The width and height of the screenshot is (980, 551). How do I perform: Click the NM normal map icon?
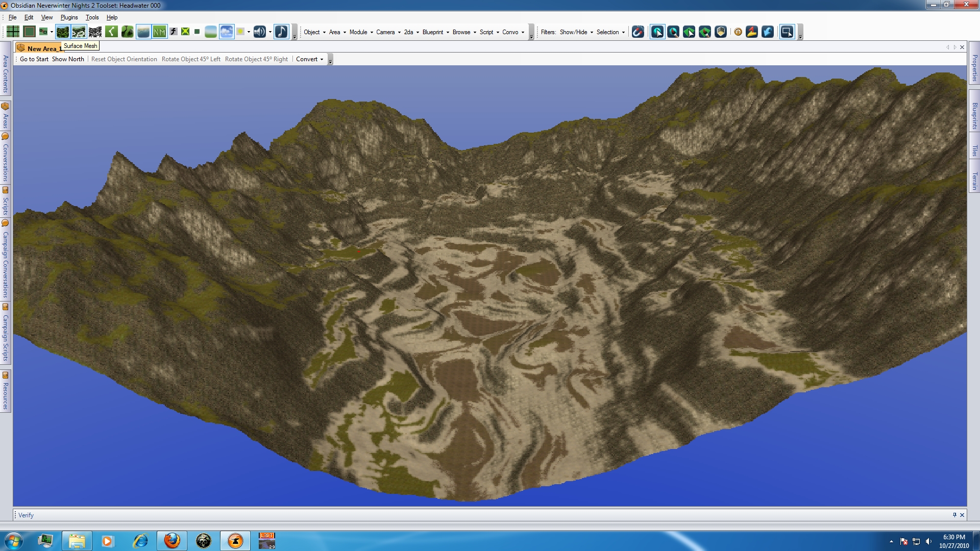(159, 32)
